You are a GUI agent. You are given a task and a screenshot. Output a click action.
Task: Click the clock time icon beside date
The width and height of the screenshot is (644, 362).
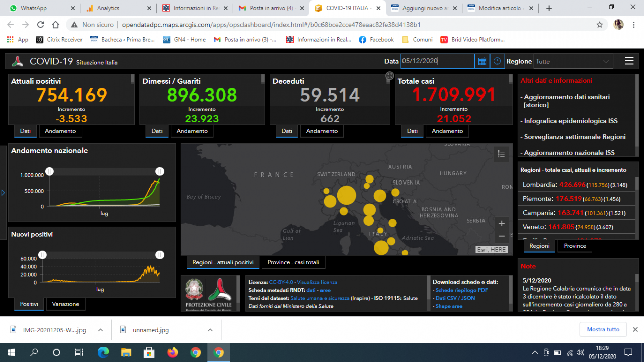(x=497, y=61)
